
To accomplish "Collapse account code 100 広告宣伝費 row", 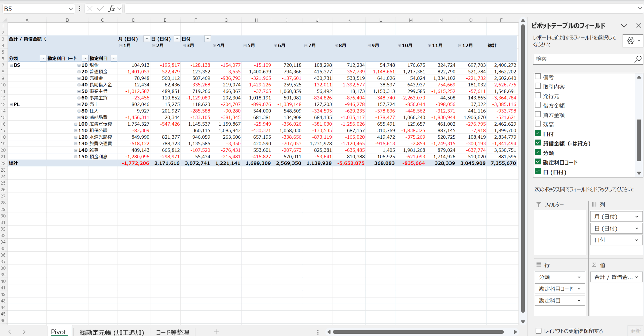I will (x=76, y=124).
